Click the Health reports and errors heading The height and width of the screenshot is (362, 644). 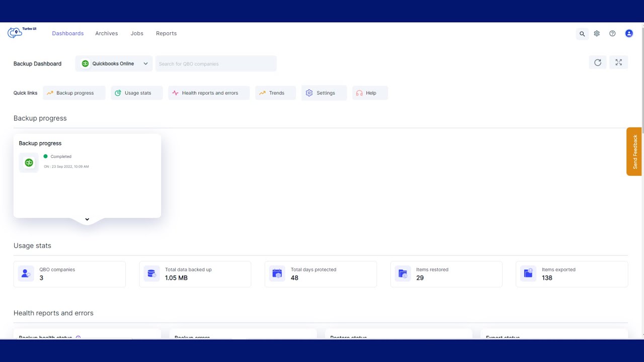[x=53, y=313]
